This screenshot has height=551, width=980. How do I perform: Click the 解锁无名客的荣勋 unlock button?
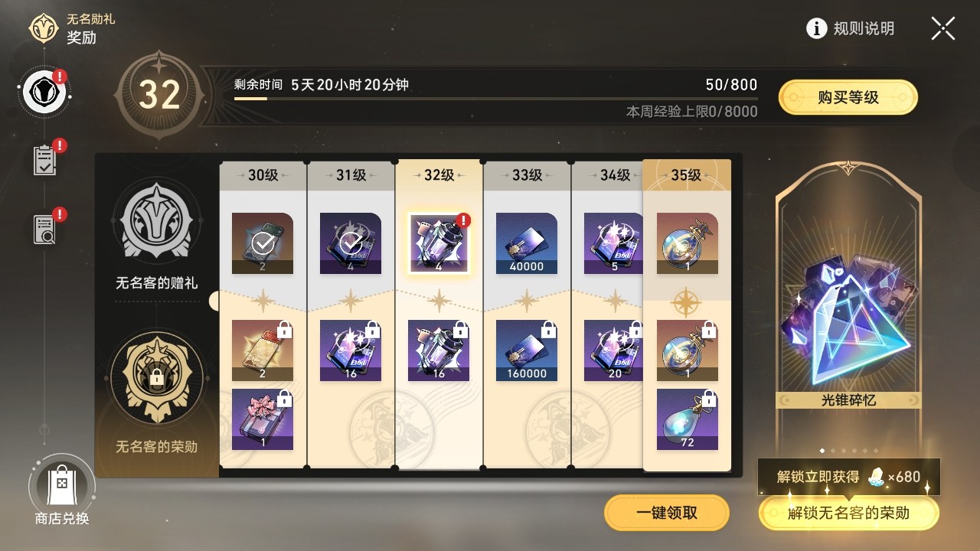848,513
